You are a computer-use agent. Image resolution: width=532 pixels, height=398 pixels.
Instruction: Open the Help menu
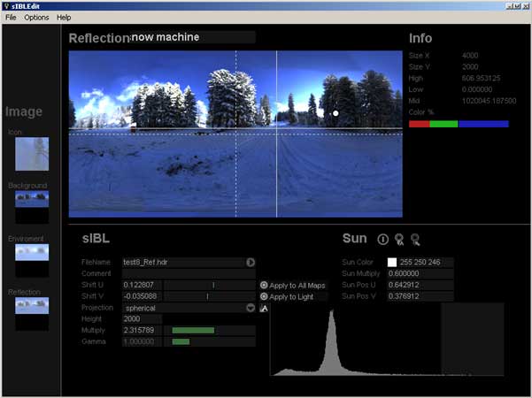64,18
